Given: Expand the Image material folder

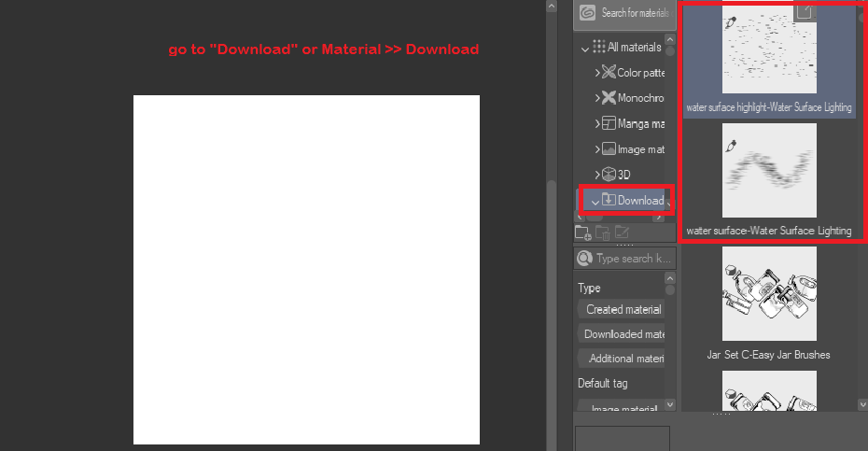Looking at the screenshot, I should [597, 149].
